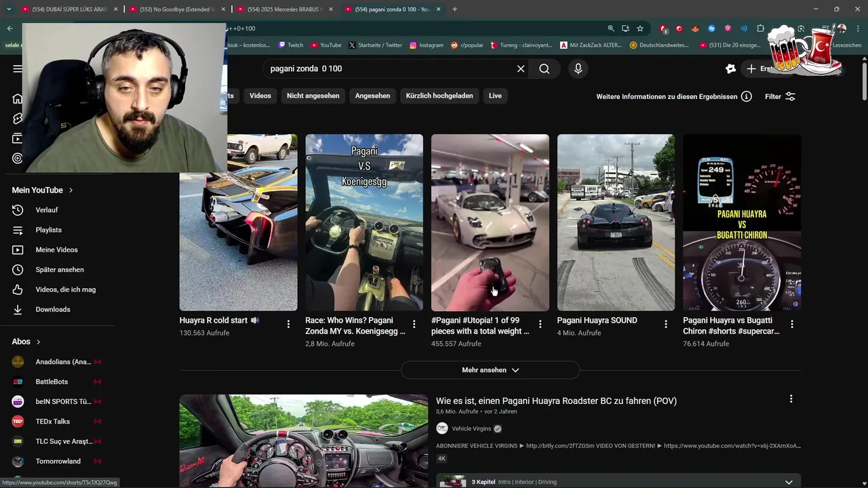Screen dimensions: 868x488
Task: Expand the Mein YouTube section arrow
Action: point(71,190)
